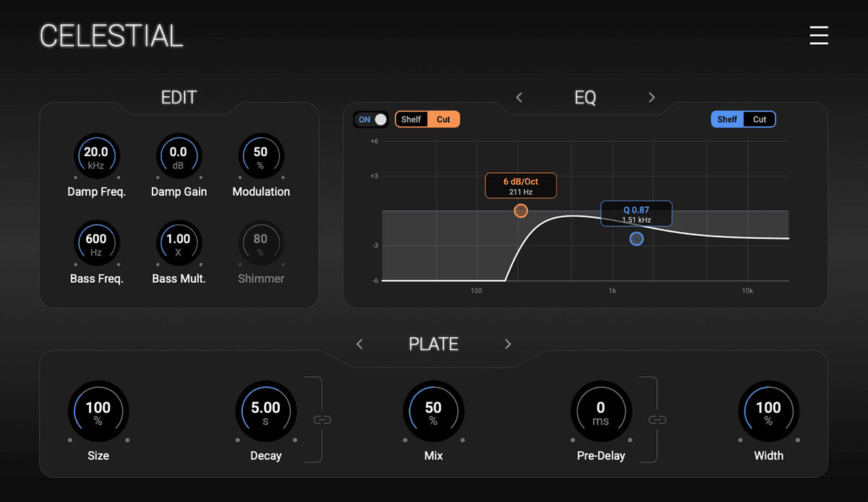Select orange Cut filter mode
Screen dimensions: 868x502
click(x=443, y=119)
